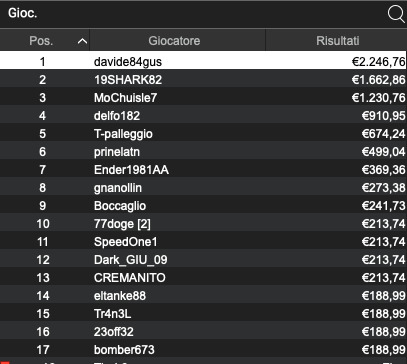Select player 19SHARK82 row
Image resolution: width=407 pixels, height=364 pixels.
[x=203, y=80]
